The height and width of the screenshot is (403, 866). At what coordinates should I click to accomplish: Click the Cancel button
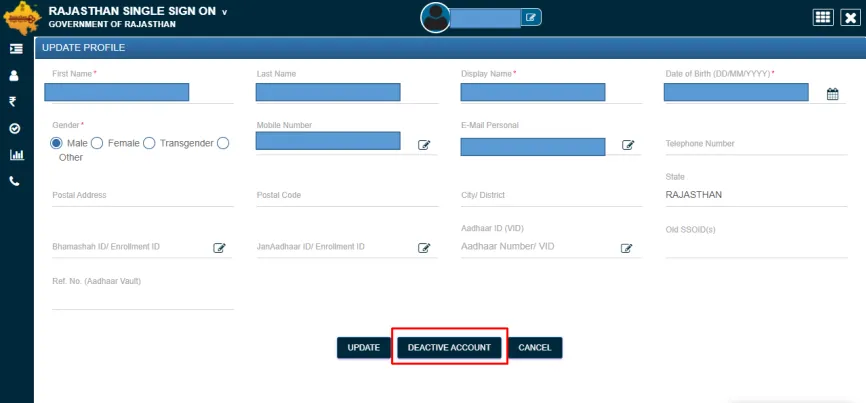pos(535,347)
